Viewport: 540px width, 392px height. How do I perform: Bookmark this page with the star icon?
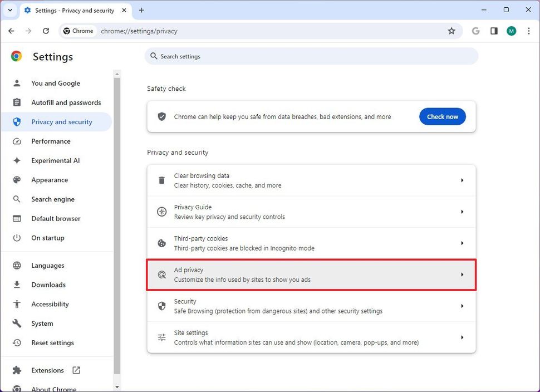(x=452, y=31)
